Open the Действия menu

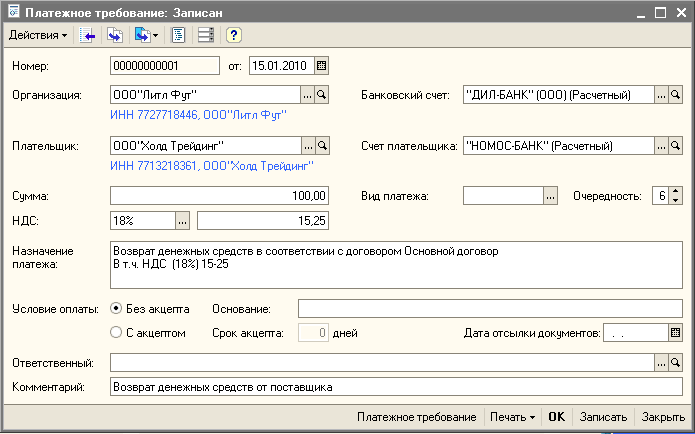point(38,35)
